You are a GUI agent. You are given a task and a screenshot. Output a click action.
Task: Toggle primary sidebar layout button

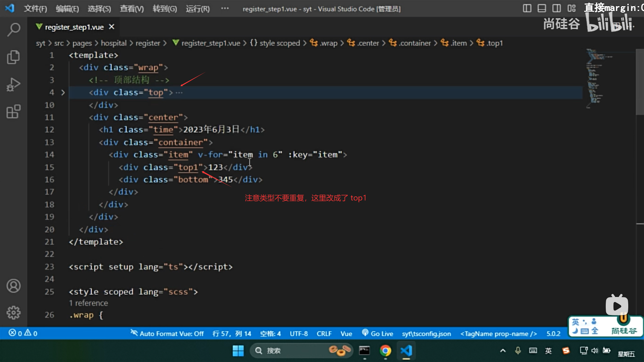(x=527, y=8)
